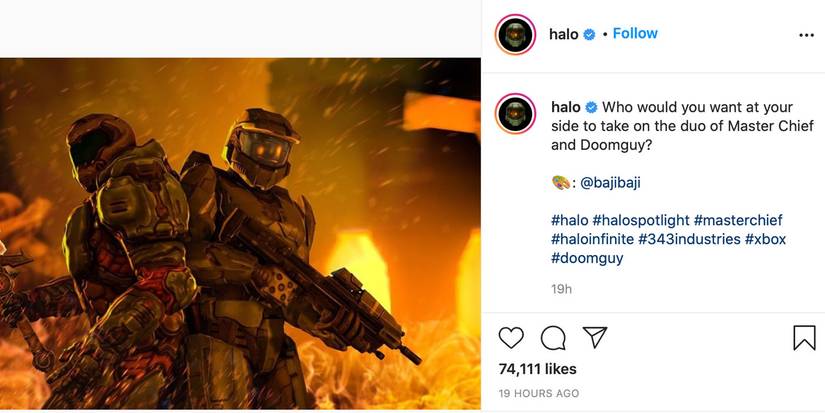
Task: Open the #doomguy hashtag
Action: pos(587,258)
